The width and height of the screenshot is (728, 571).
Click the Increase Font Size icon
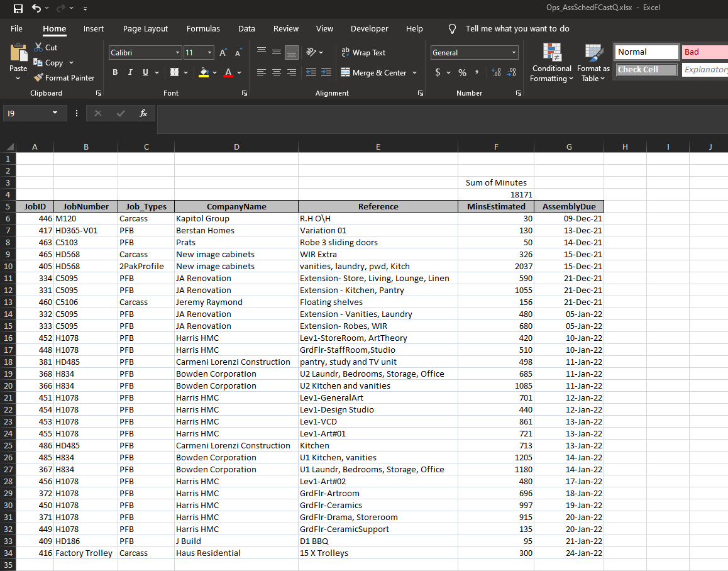click(x=223, y=53)
